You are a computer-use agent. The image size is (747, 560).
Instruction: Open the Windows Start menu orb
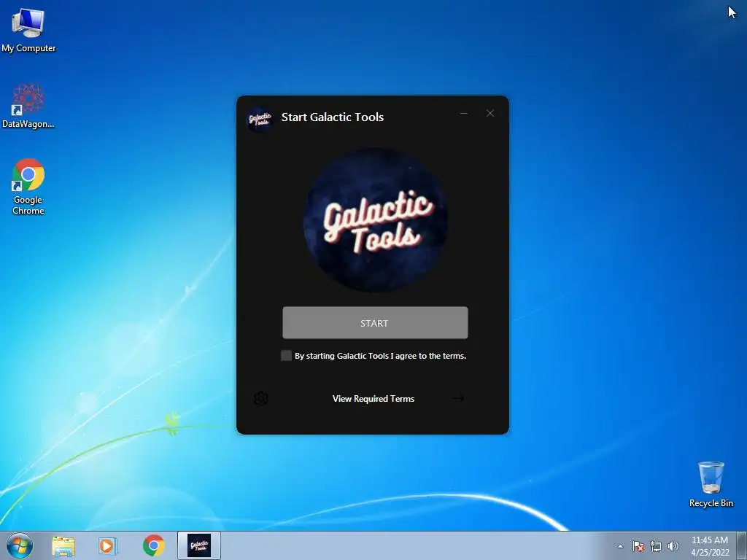[x=20, y=545]
